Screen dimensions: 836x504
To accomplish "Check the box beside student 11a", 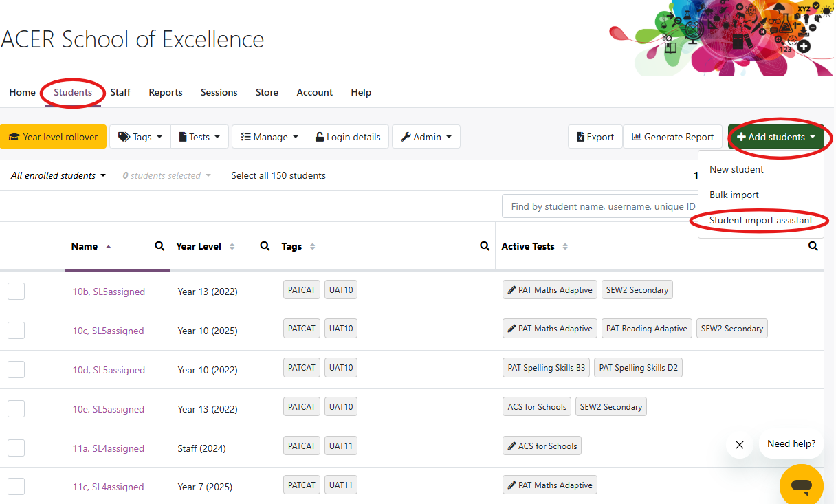I will (16, 448).
